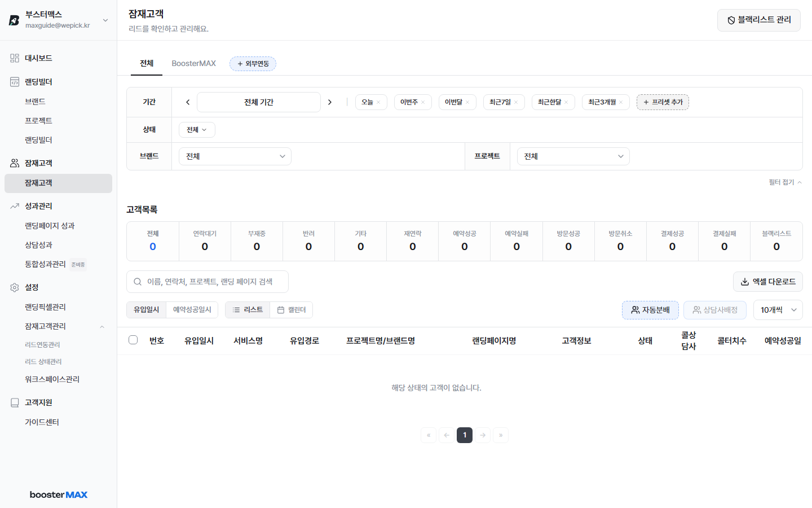Collapse the 잠재고객관리 submenu

102,327
